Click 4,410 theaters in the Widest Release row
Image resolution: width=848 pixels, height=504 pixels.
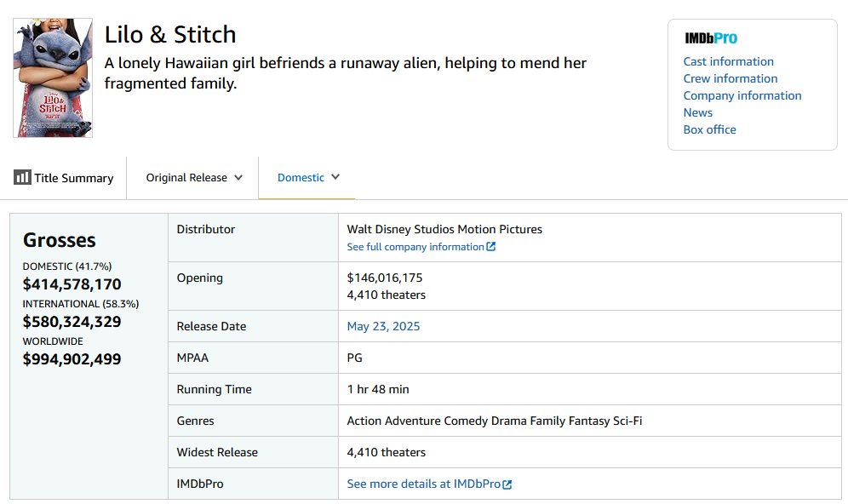coord(387,452)
